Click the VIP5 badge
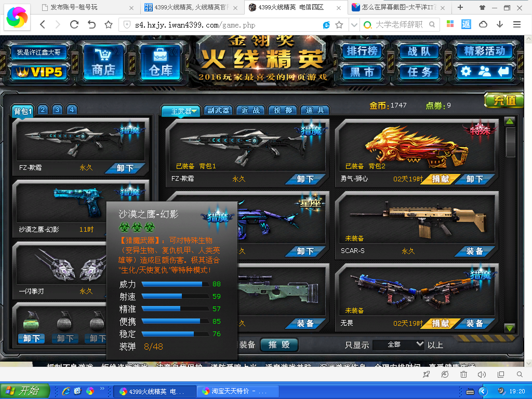Screen dimensions: 532x399 (39, 72)
